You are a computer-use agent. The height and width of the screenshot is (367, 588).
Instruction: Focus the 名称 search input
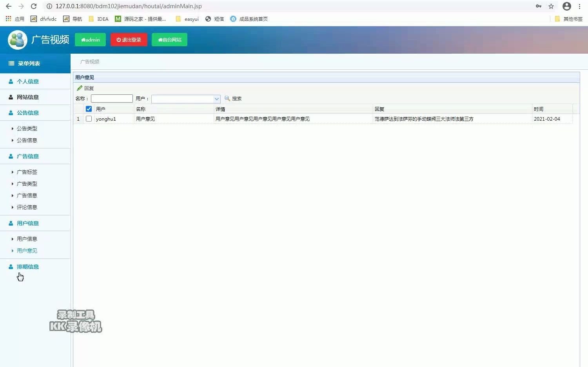112,99
